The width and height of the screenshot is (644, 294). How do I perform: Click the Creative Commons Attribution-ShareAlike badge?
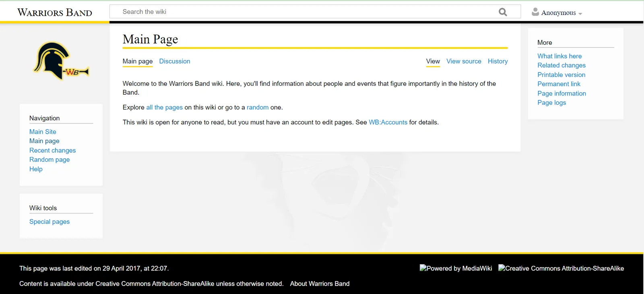561,268
